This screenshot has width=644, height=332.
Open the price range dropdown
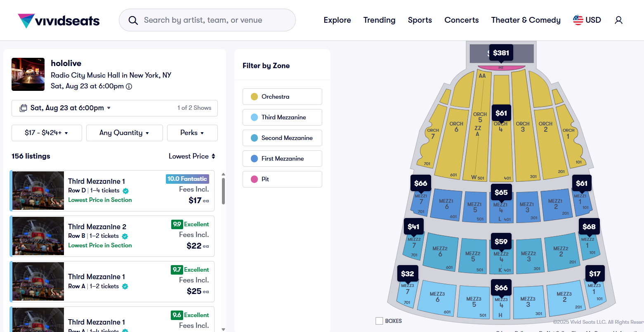click(x=47, y=133)
